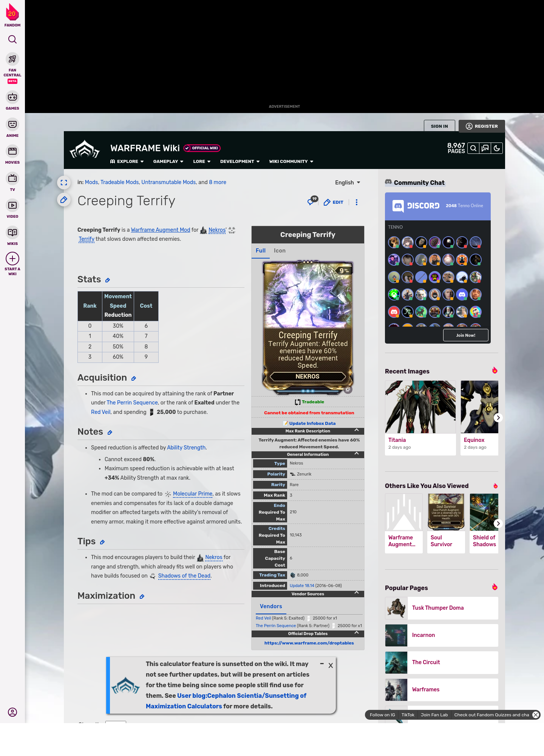Collapse the General Information section
Viewport: 544px width, 756px height.
point(357,454)
